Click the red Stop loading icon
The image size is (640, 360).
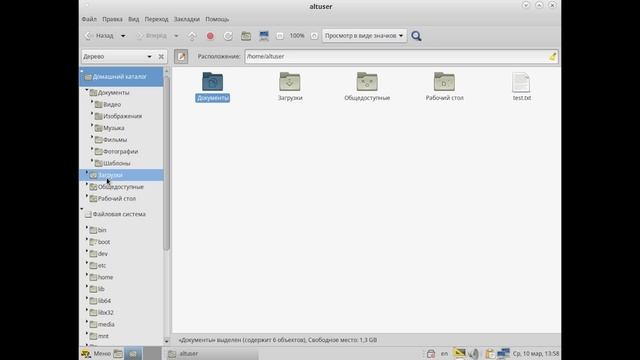pyautogui.click(x=210, y=36)
